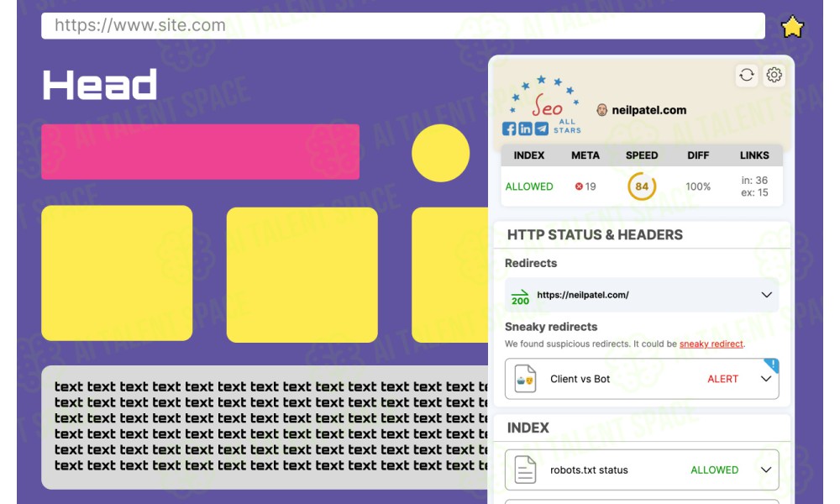Click the HTTP STATUS & HEADERS heading
The width and height of the screenshot is (840, 504).
595,234
